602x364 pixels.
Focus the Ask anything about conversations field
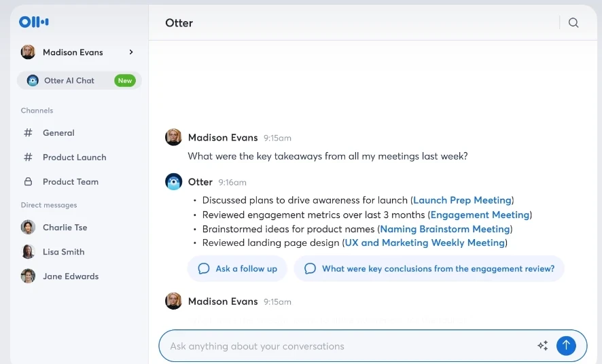347,346
